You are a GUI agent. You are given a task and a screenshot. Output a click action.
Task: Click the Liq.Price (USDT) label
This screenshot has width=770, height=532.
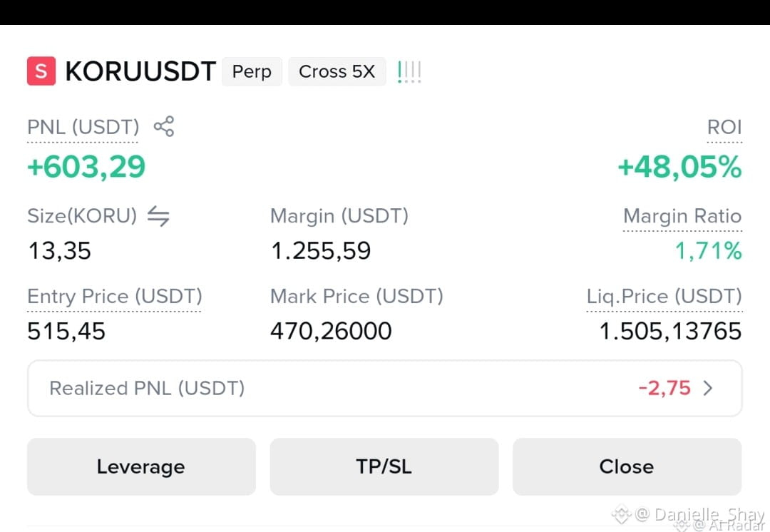(x=664, y=297)
